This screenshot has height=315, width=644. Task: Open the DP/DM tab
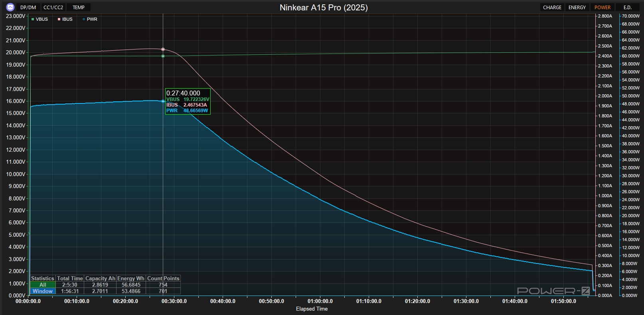(28, 7)
